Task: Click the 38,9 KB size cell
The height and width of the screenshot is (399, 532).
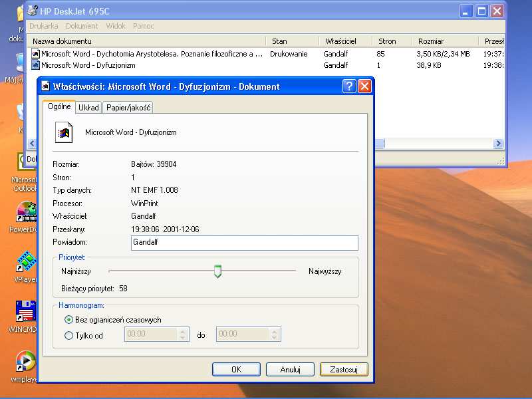Action: pos(428,65)
